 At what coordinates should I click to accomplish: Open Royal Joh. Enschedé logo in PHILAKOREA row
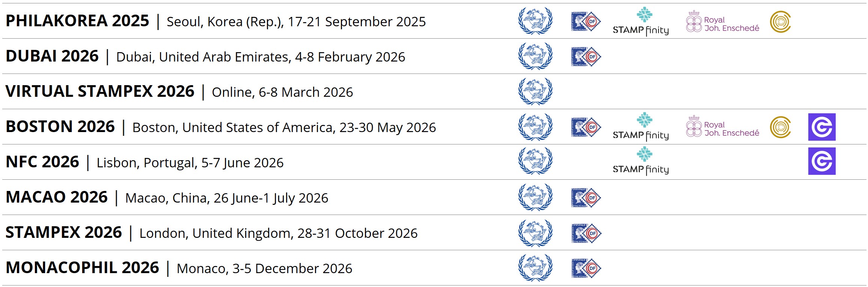723,22
